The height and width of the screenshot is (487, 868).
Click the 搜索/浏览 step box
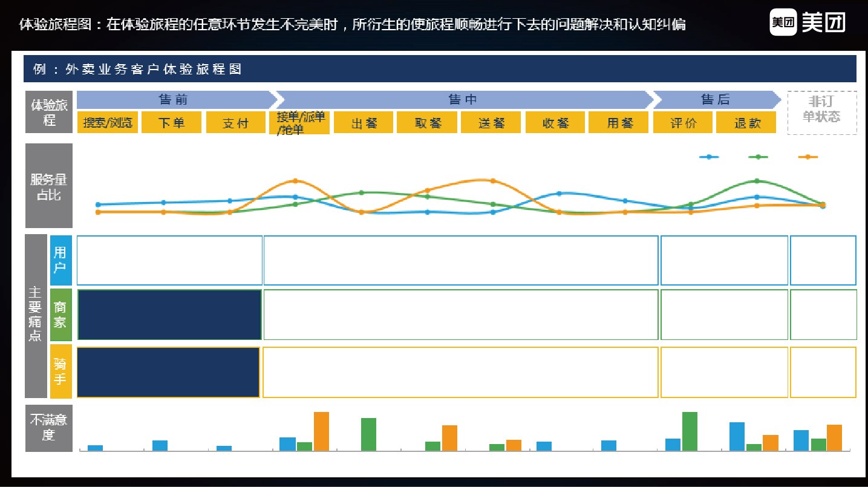(108, 123)
